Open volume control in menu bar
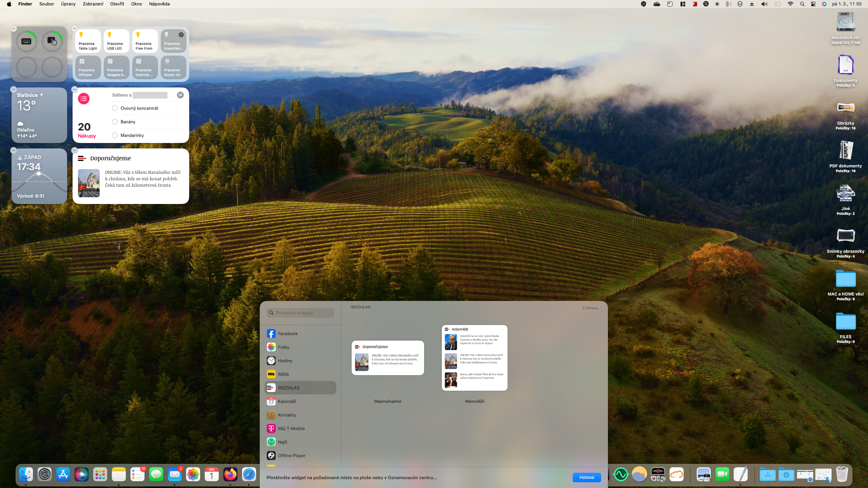Image resolution: width=868 pixels, height=488 pixels. click(764, 4)
